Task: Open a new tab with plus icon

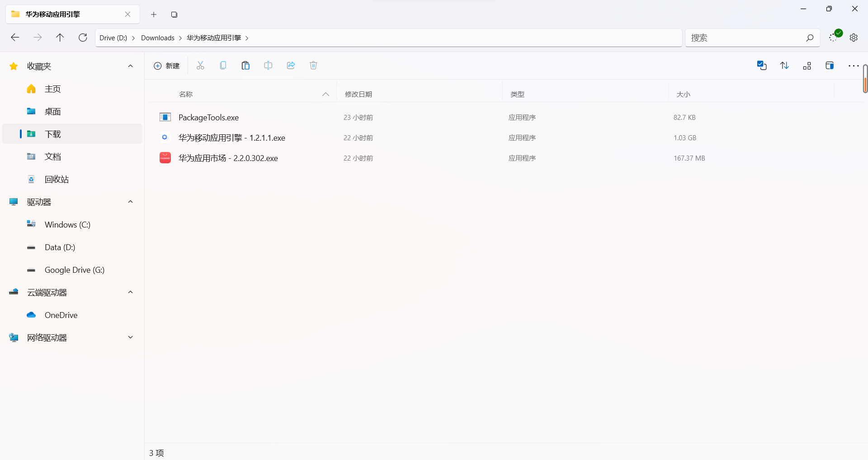Action: click(154, 14)
